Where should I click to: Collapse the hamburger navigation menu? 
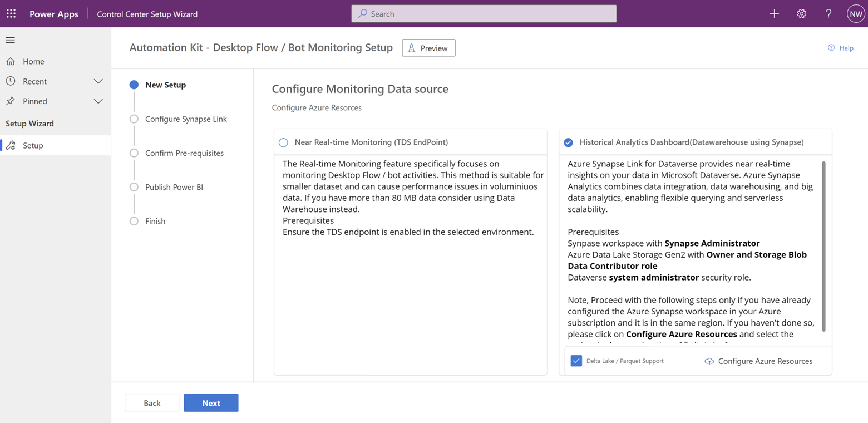click(x=11, y=40)
